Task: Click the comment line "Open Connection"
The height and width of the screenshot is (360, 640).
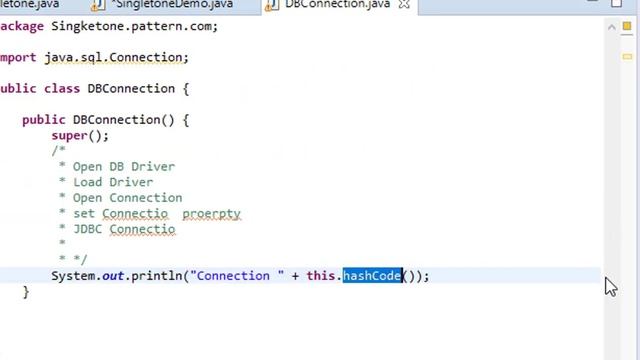Action: coord(127,198)
